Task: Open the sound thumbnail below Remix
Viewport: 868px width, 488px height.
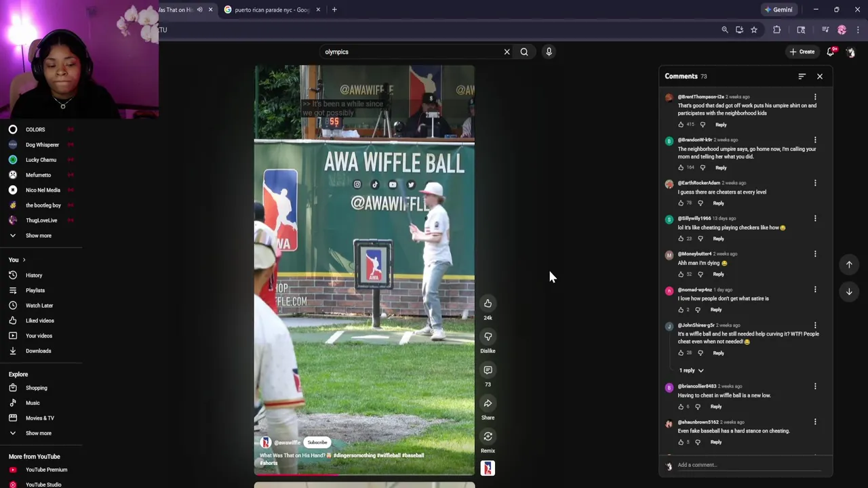Action: [488, 468]
